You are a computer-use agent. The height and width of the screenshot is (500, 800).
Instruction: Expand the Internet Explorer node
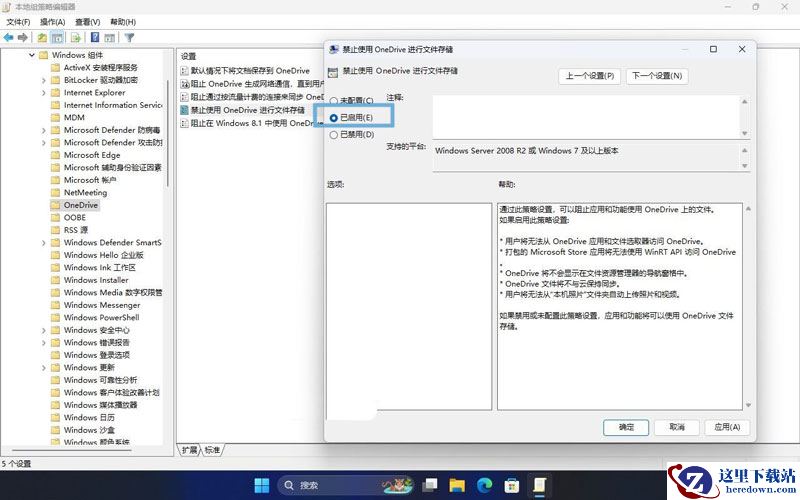tap(44, 93)
